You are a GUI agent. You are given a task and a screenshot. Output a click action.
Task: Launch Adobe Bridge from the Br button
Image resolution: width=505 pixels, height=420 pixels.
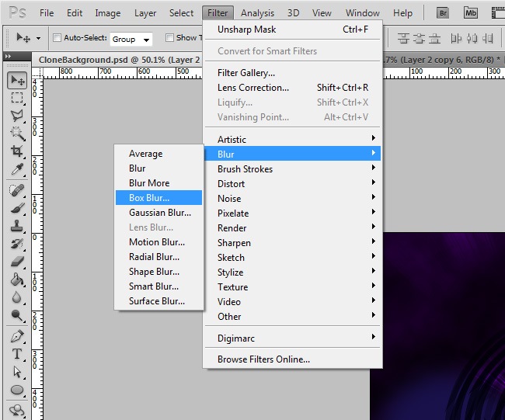[442, 12]
